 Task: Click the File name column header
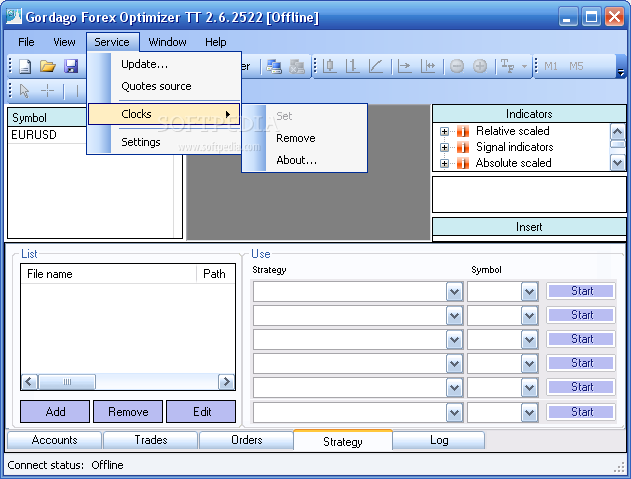click(x=109, y=274)
